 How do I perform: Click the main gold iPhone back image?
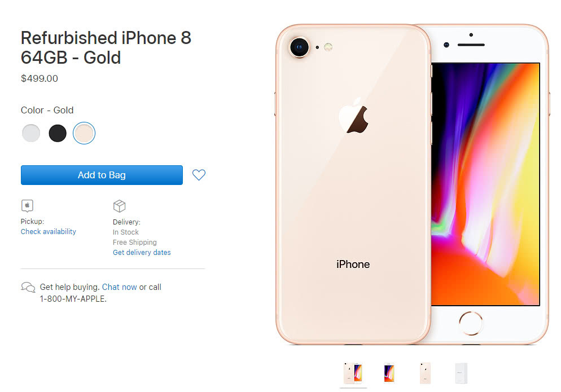pyautogui.click(x=353, y=184)
